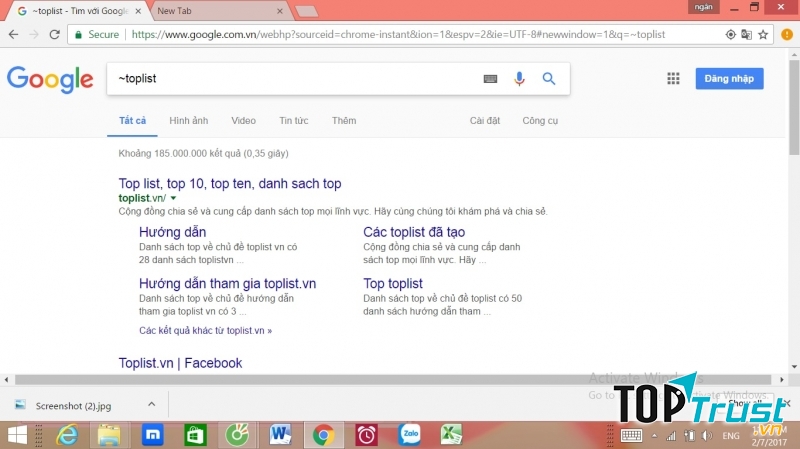
Task: Bookmark this page with the star icon
Action: (x=764, y=34)
